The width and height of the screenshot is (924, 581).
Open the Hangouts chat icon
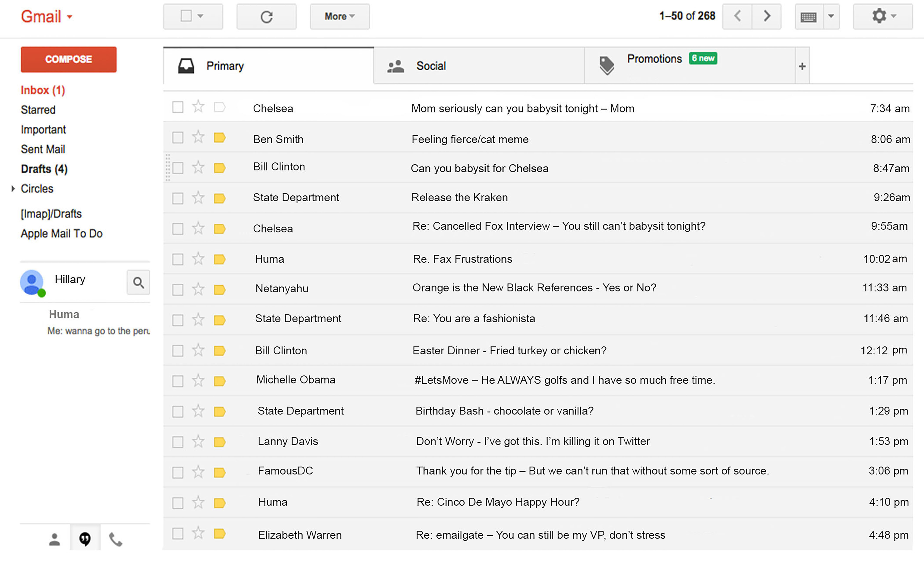pyautogui.click(x=85, y=539)
